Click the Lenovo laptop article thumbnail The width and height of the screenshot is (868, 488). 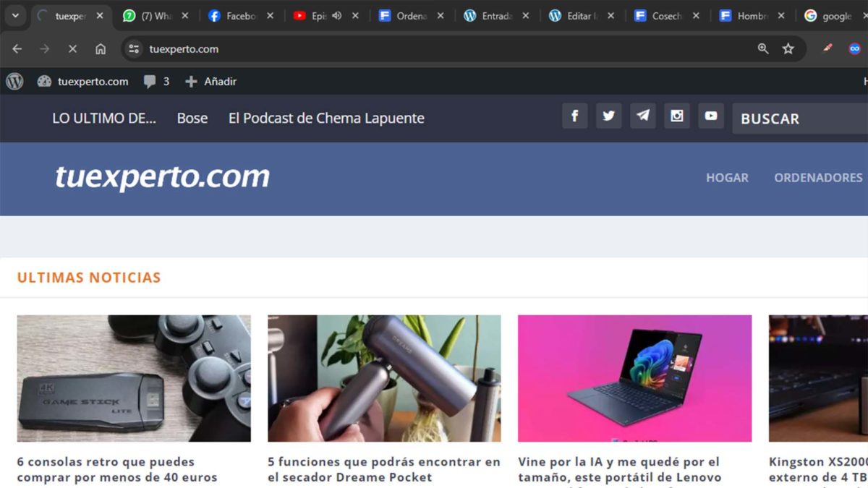click(x=634, y=377)
